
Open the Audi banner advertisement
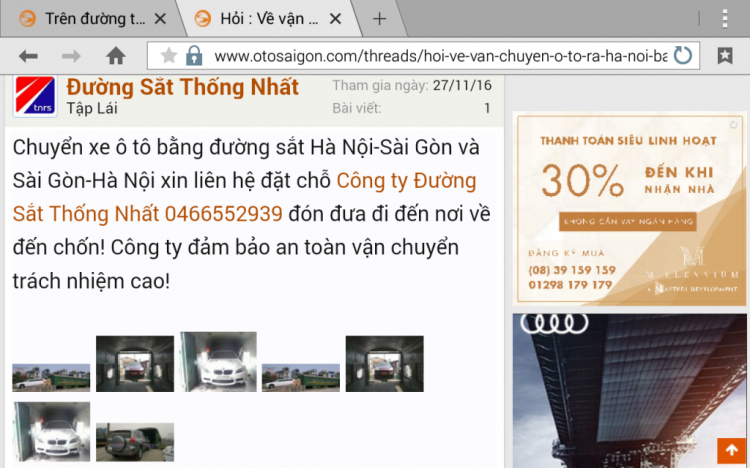pyautogui.click(x=629, y=390)
